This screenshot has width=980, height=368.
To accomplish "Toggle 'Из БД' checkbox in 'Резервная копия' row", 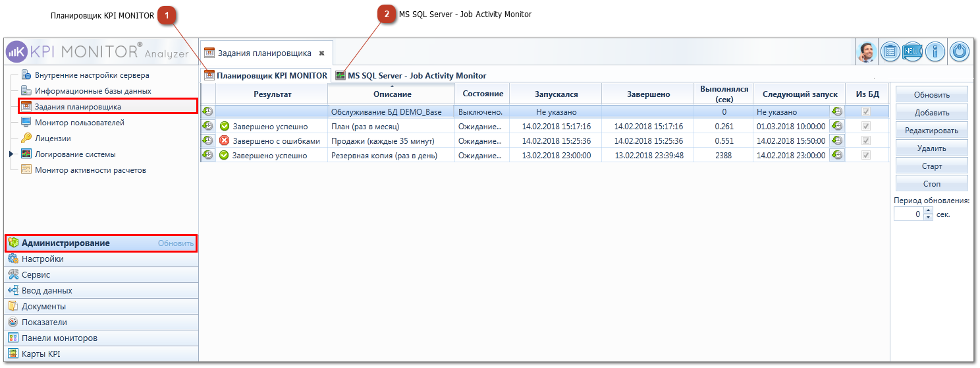I will (867, 155).
